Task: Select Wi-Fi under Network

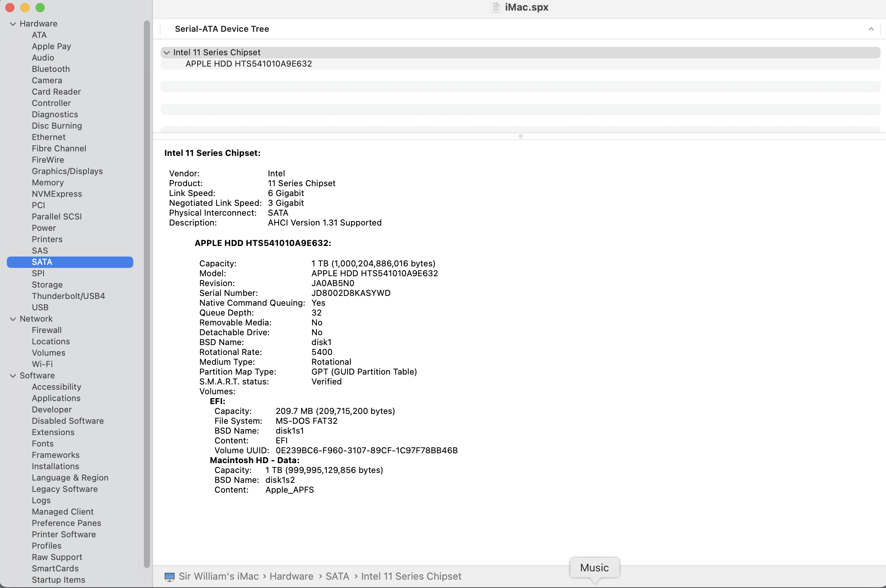Action: [x=42, y=364]
